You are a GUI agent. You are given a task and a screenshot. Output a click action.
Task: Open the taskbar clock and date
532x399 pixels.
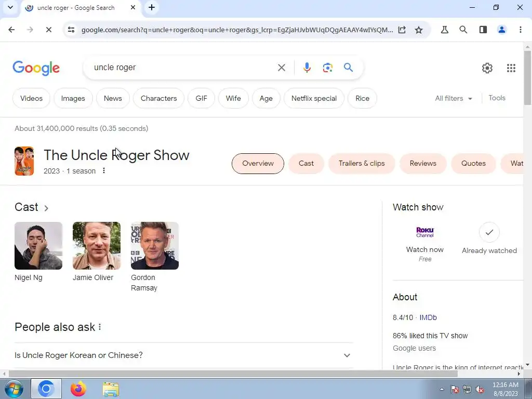tap(505, 389)
